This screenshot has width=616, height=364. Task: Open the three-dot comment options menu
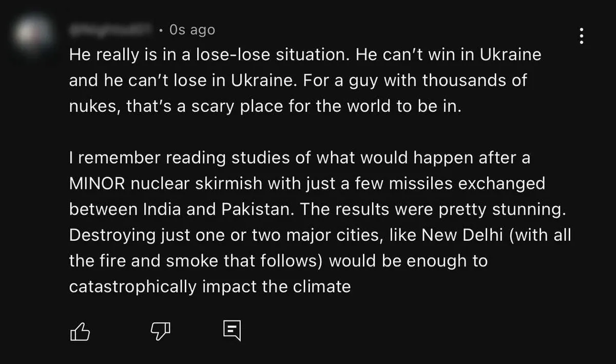581,36
